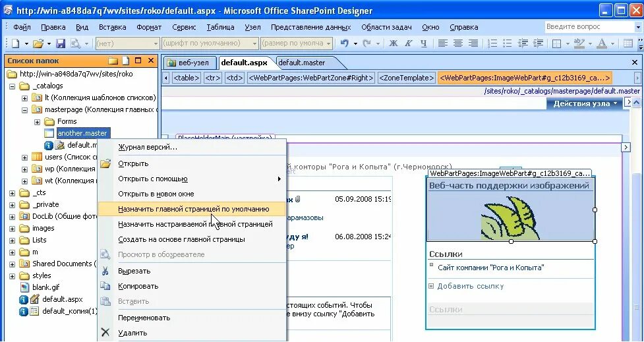Viewport: 644px width, 342px height.
Task: Open the font color dropdown arrow
Action: click(x=612, y=43)
